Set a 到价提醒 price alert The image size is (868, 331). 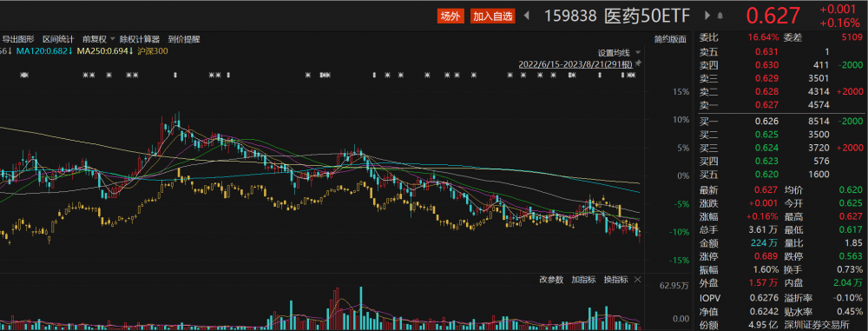(x=184, y=39)
